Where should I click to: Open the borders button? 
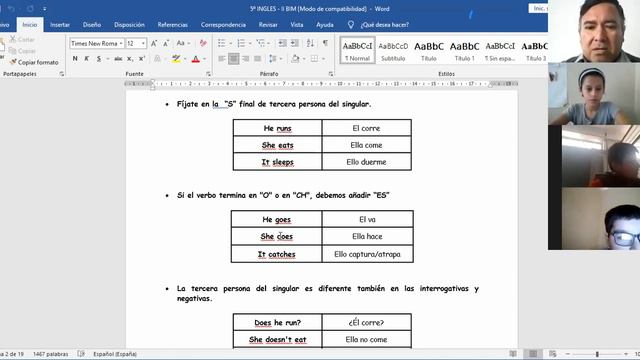(x=314, y=59)
